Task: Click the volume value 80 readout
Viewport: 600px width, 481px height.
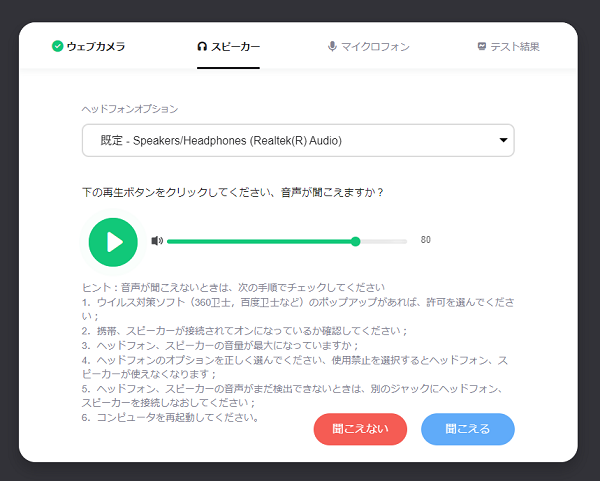Action: tap(425, 241)
